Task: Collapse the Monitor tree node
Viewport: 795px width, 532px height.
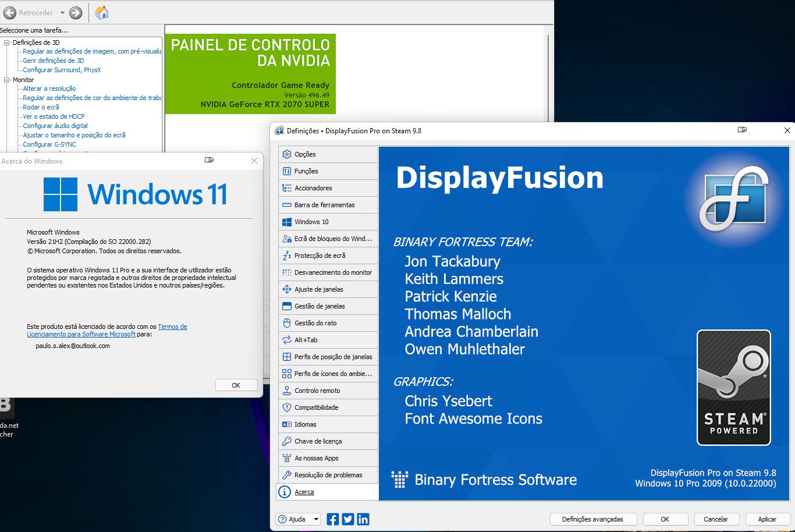Action: (7, 80)
